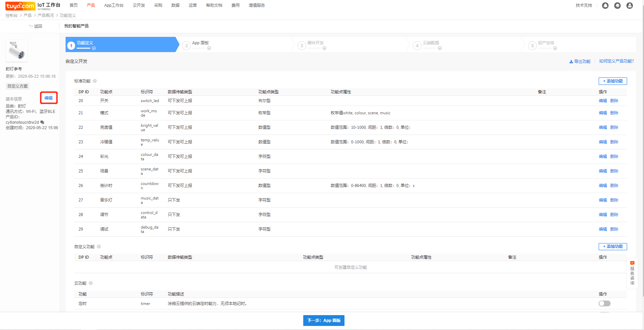This screenshot has height=330, width=644.
Task: Click the help icon beside 云功能
Action: point(91,283)
